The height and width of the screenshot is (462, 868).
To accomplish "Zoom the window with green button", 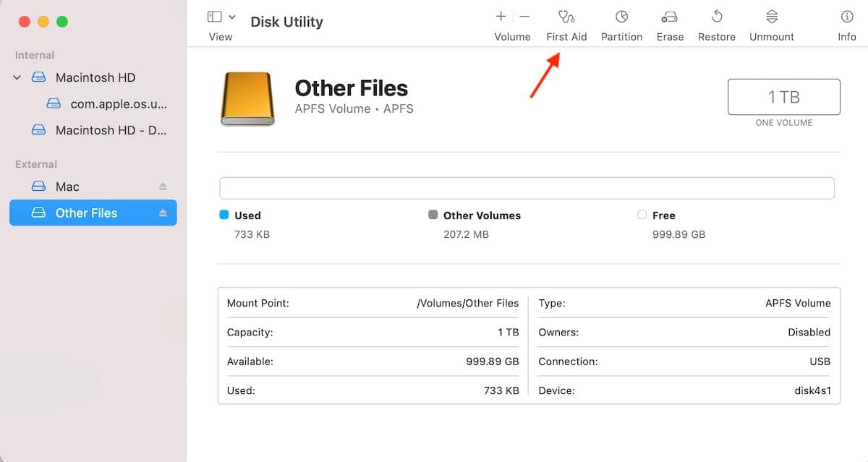I will 61,22.
